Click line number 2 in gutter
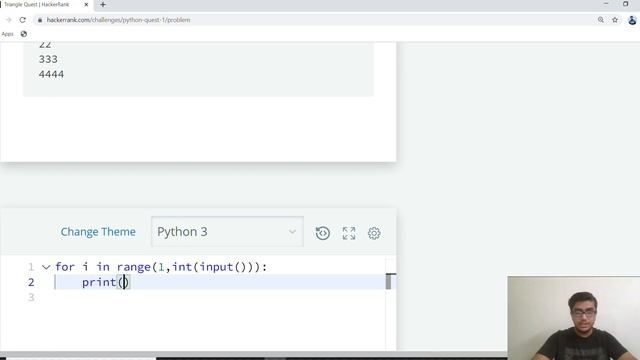This screenshot has height=360, width=640. click(31, 282)
